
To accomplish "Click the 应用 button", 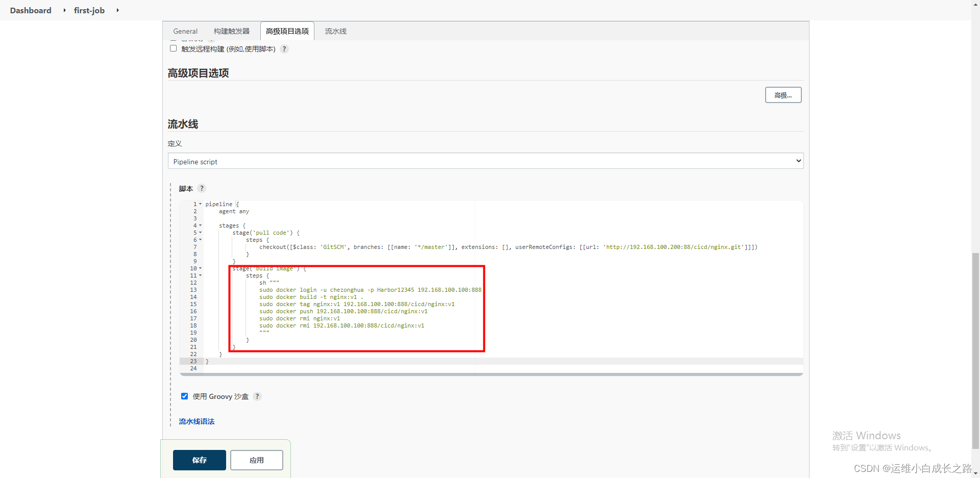I will 257,460.
